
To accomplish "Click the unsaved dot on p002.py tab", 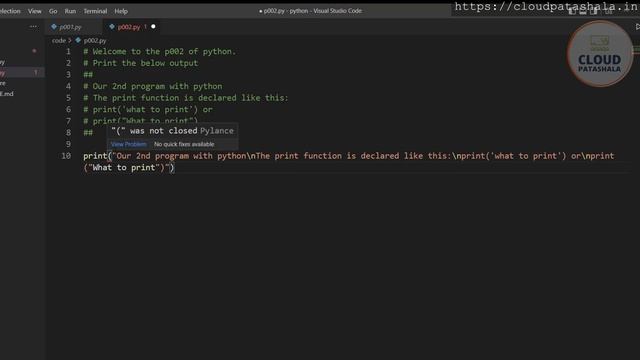I will point(153,27).
